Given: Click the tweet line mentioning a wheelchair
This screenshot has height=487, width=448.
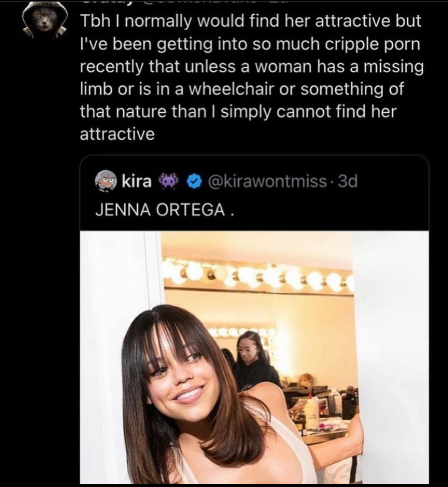Looking at the screenshot, I should 242,88.
